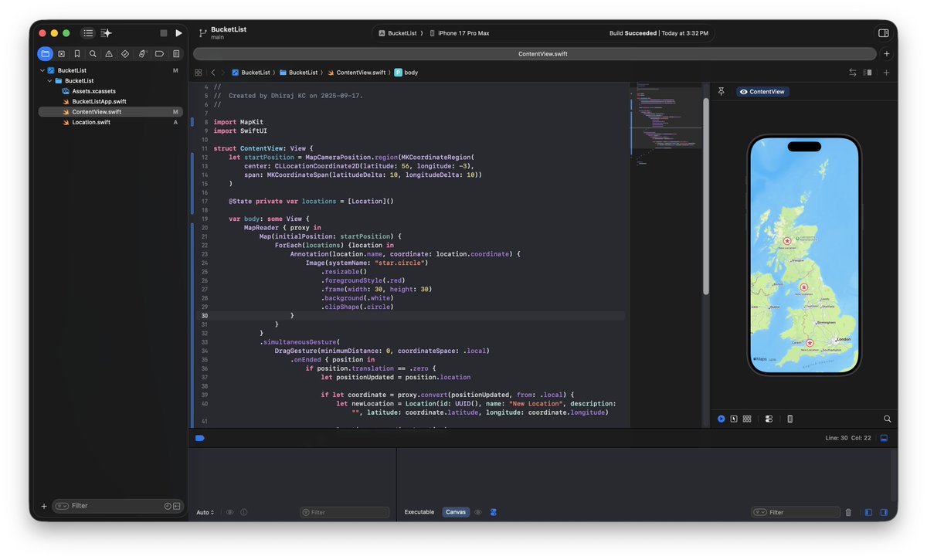Open the Auto variables scope menu

coord(205,512)
